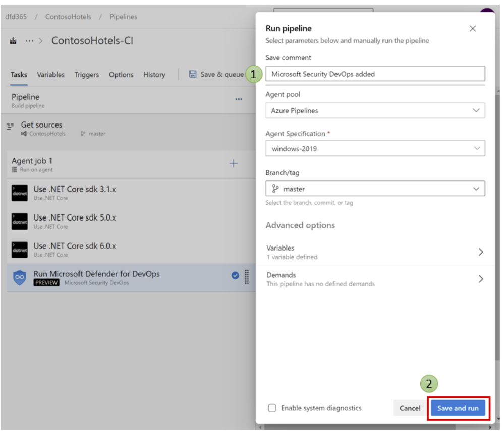504x433 pixels.
Task: Click the breadcrumb chevron before ContosoHotels-CI
Action: [41, 41]
